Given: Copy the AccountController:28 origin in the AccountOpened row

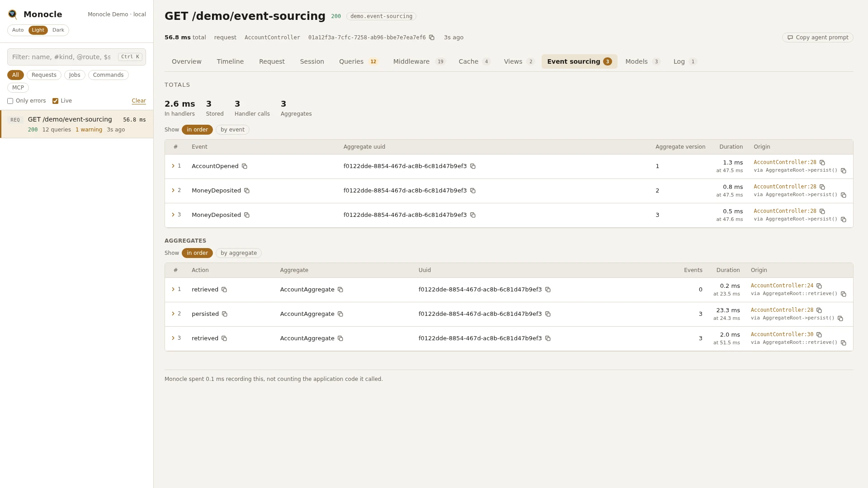Looking at the screenshot, I should pos(822,163).
